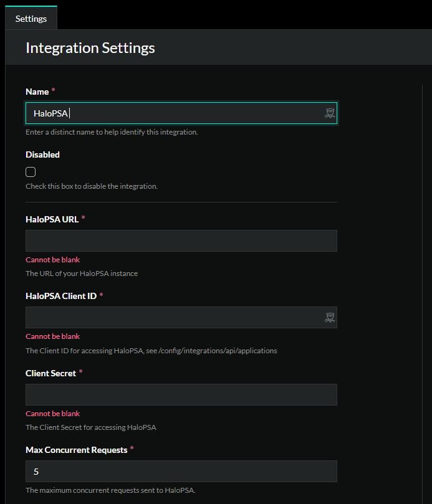Focus the Name input containing HaloPSA

(x=175, y=113)
